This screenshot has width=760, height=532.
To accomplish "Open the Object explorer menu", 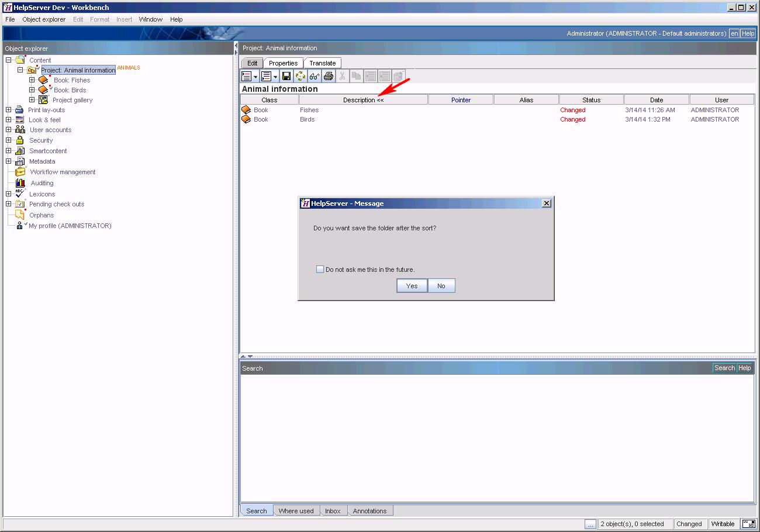I will 44,19.
